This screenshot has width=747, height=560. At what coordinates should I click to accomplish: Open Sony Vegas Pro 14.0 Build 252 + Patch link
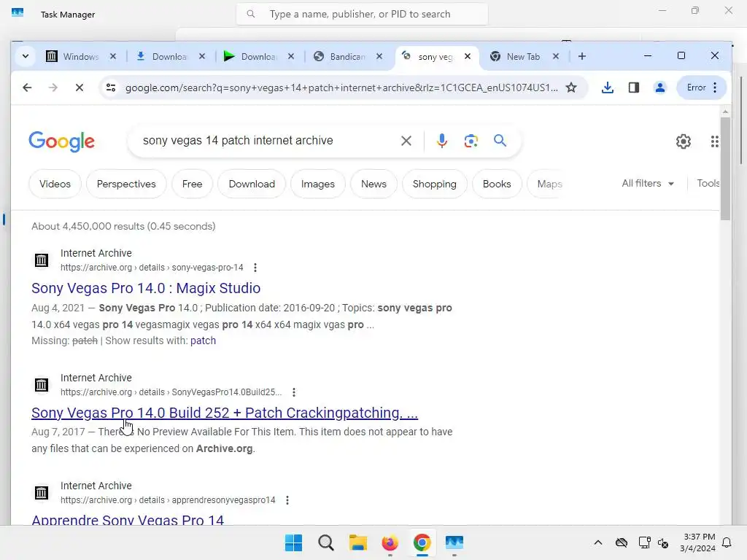225,413
